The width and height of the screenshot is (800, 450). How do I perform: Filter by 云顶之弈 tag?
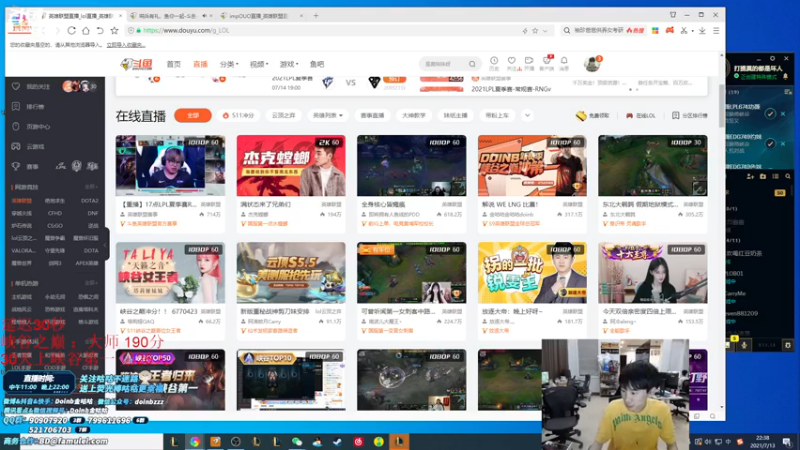[x=283, y=116]
